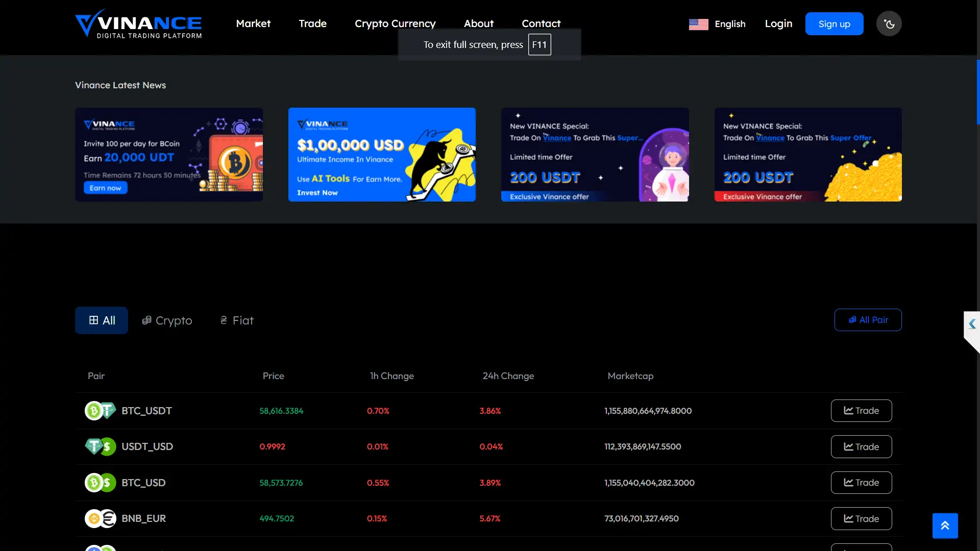The width and height of the screenshot is (980, 551).
Task: Click the Tether coin icon beside USDT_USD
Action: (93, 446)
